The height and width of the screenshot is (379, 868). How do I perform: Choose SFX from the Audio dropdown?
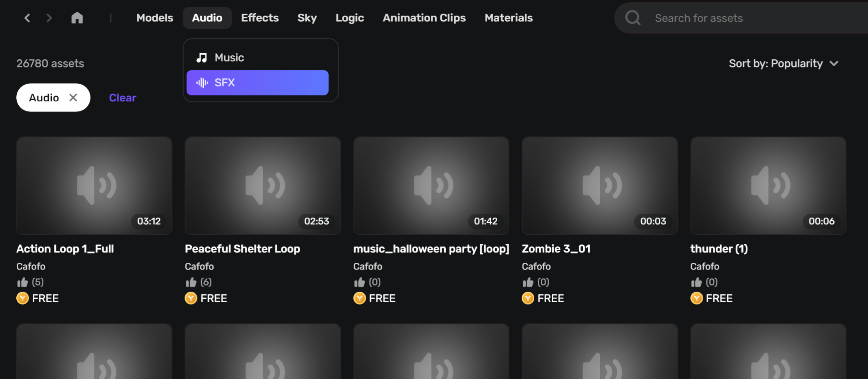point(257,83)
